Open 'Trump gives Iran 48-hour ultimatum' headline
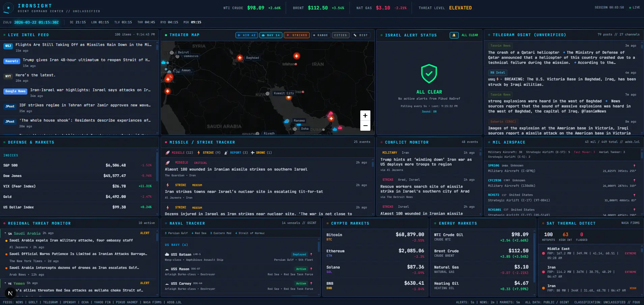644x305 pixels. (x=86, y=60)
